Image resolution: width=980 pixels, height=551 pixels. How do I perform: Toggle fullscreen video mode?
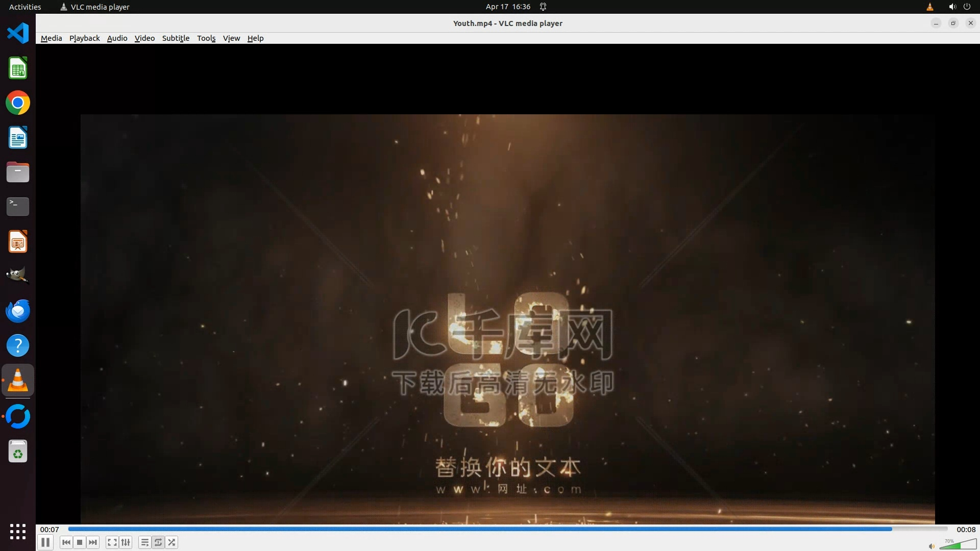112,542
